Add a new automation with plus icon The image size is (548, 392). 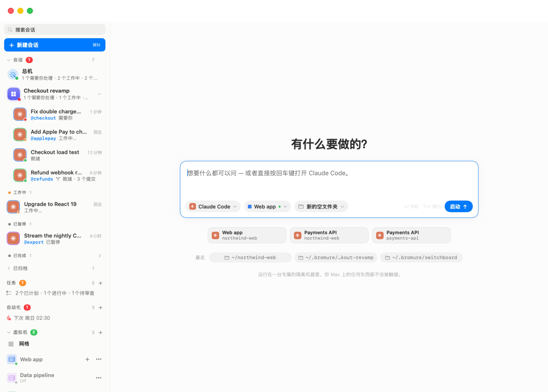coord(101,307)
